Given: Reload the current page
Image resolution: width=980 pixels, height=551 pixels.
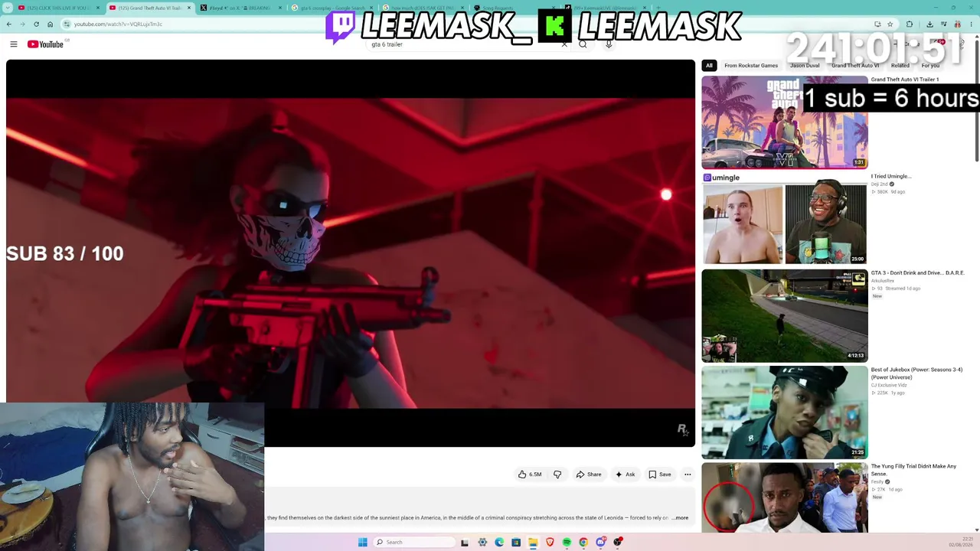Looking at the screenshot, I should [x=36, y=24].
